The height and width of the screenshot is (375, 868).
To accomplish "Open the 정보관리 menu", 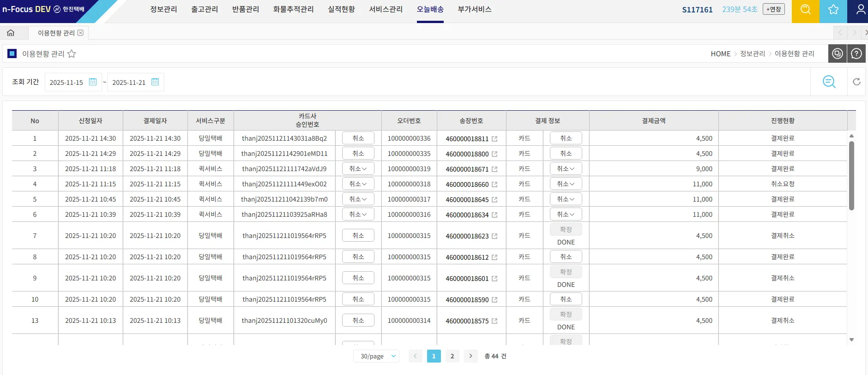I will tap(163, 9).
